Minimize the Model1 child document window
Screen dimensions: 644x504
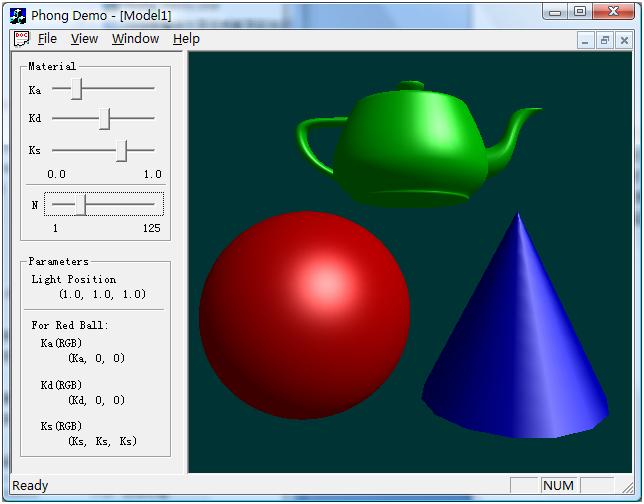585,41
